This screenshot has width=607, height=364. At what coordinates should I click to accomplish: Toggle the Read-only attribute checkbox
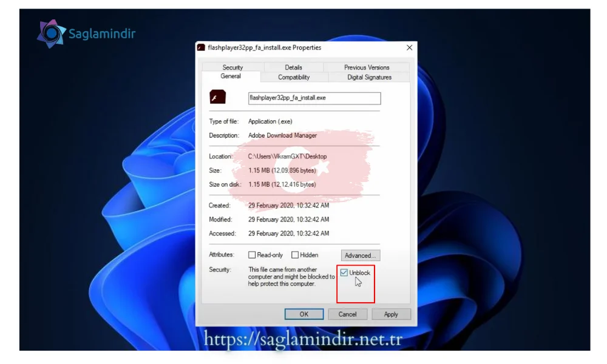252,255
